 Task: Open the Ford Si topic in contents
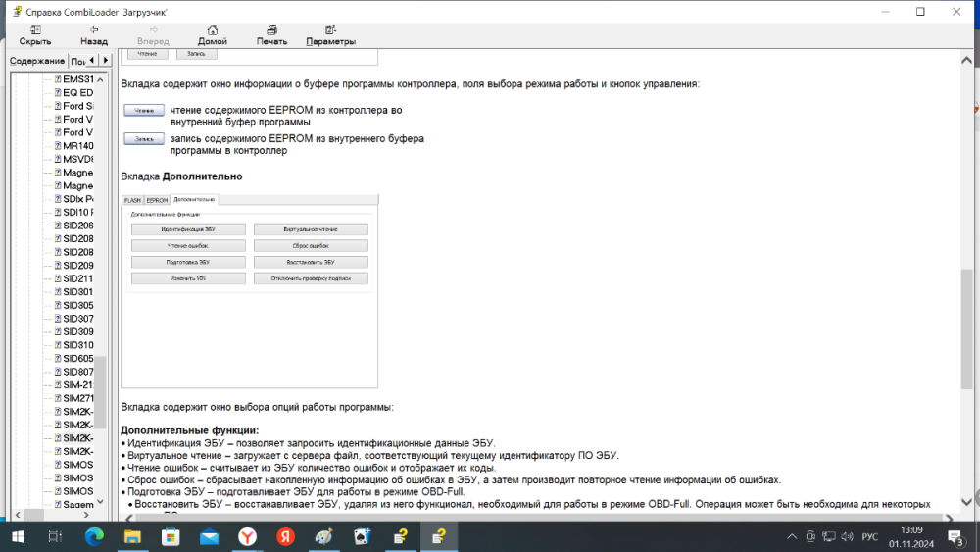(x=78, y=106)
